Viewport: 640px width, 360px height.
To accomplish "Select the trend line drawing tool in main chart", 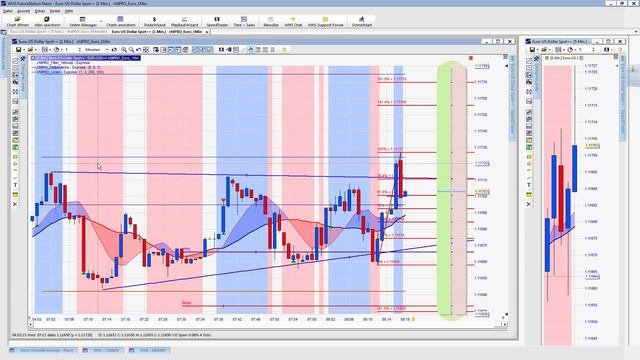I will pyautogui.click(x=15, y=178).
